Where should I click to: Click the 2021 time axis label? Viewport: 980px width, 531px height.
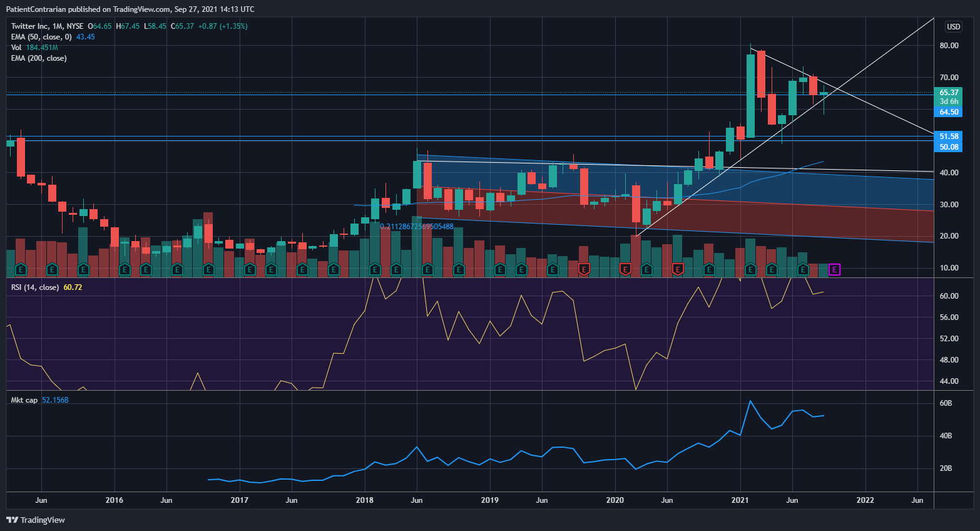coord(740,500)
